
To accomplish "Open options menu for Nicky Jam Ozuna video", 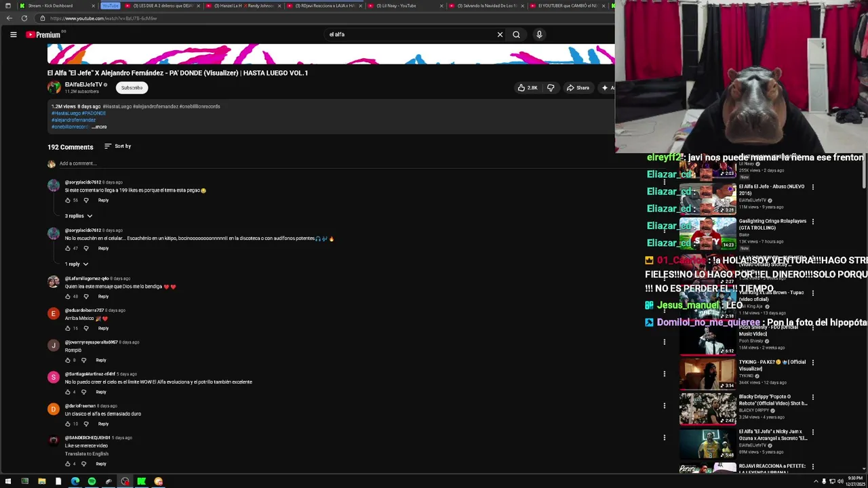I will click(x=812, y=432).
